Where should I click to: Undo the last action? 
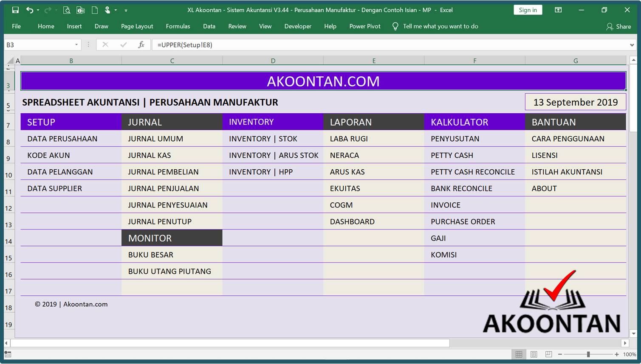(29, 10)
